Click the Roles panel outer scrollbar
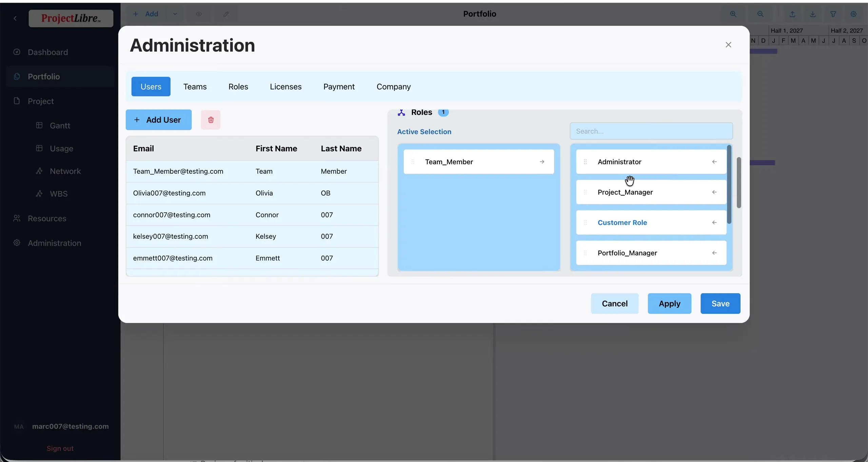The image size is (868, 462). pos(739,183)
